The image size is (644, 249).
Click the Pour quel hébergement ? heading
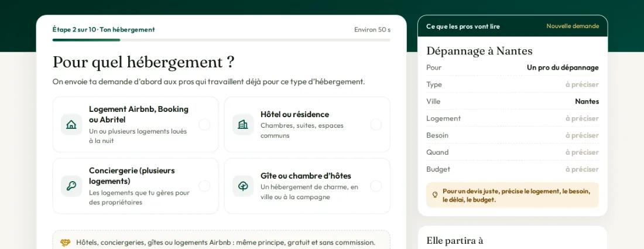coord(143,62)
